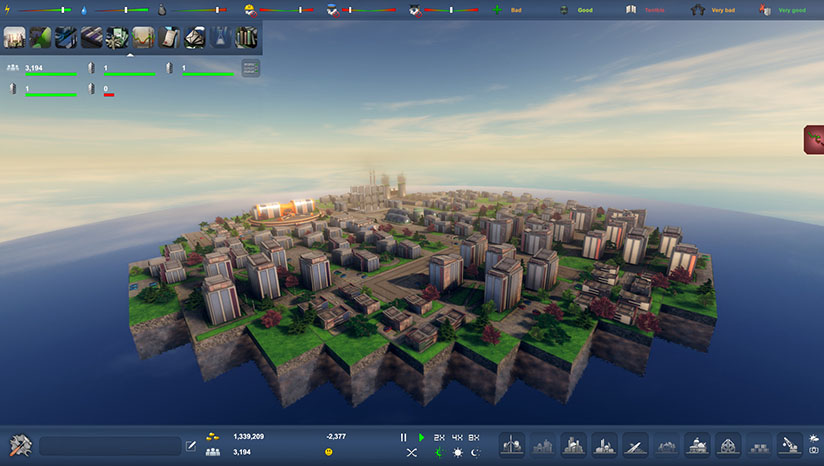Click the 1,339,209 funds value

coord(249,437)
